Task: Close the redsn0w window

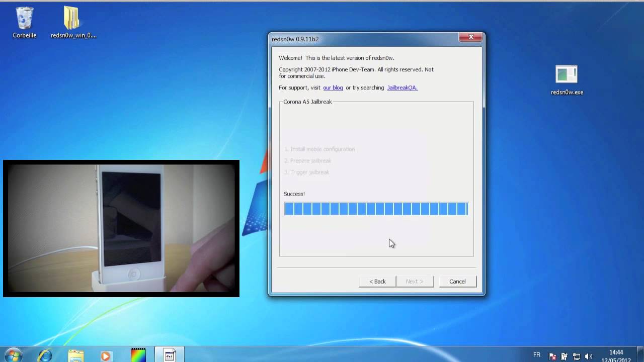Action: (471, 37)
